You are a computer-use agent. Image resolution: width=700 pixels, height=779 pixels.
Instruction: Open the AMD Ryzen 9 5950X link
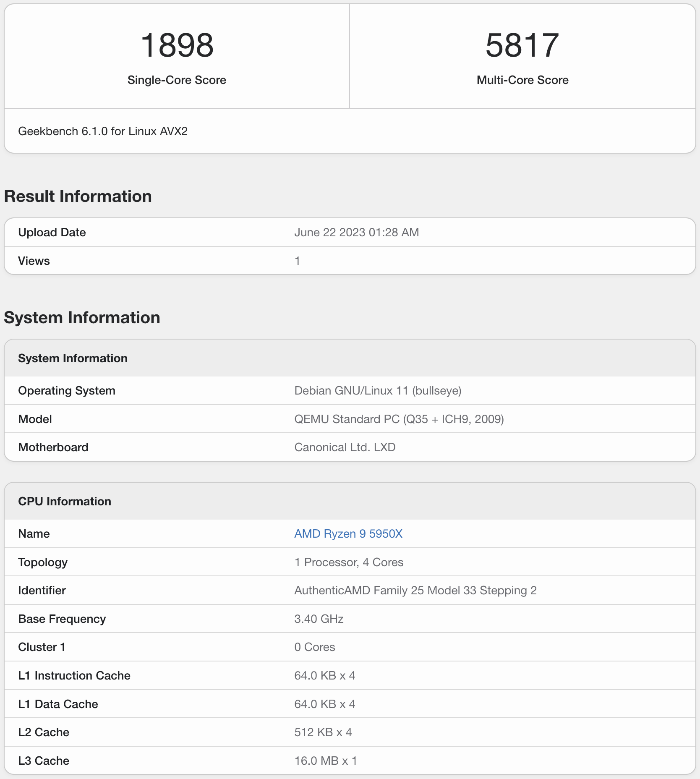point(348,533)
